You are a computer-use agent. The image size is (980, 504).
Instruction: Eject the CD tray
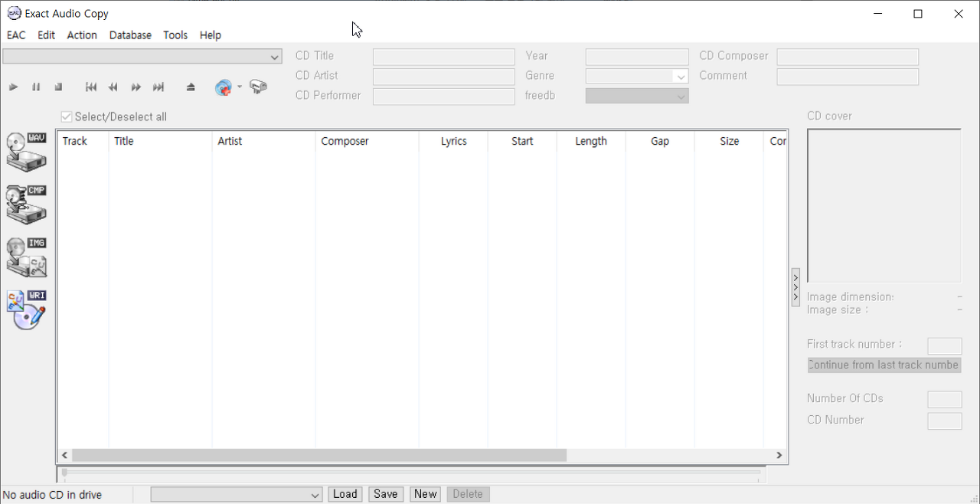[x=191, y=87]
